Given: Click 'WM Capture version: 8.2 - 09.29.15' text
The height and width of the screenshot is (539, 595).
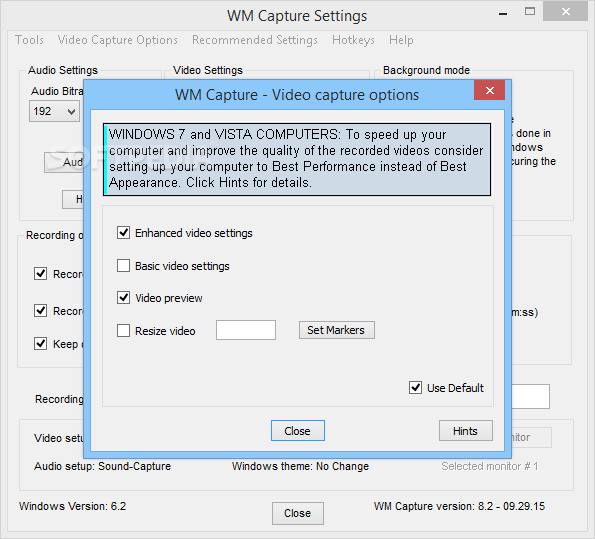Looking at the screenshot, I should [x=459, y=506].
